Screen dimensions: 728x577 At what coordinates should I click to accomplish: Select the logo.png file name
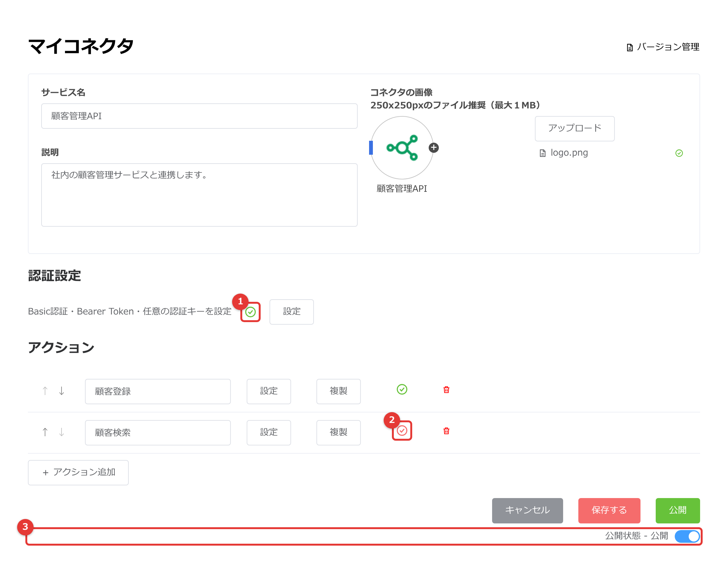[x=569, y=152]
